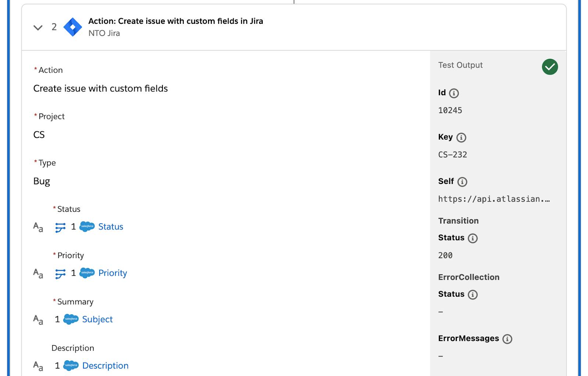Show info for the Self output
Screen dimensions: 588x376
tap(462, 182)
